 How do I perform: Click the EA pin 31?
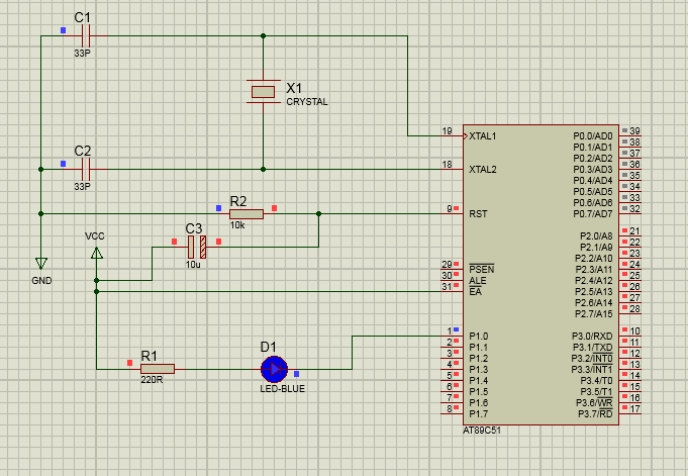[x=449, y=292]
